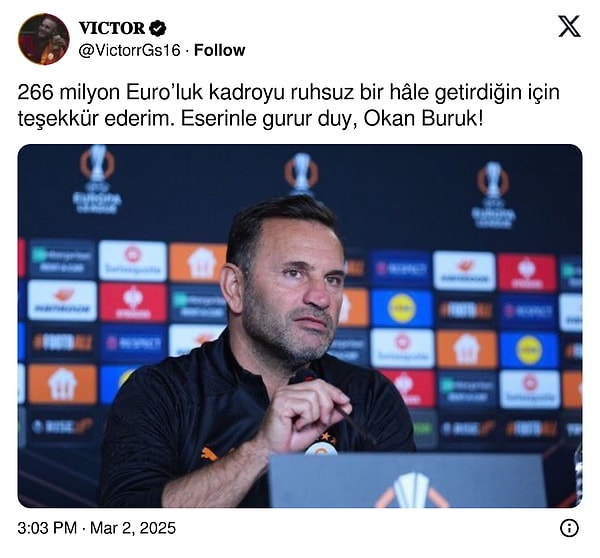Open the tweet info icon
This screenshot has height=558, width=600.
(x=569, y=528)
